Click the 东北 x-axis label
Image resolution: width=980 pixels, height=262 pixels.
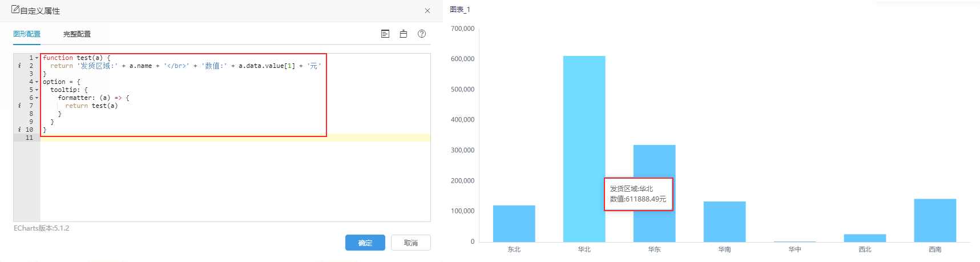(514, 249)
